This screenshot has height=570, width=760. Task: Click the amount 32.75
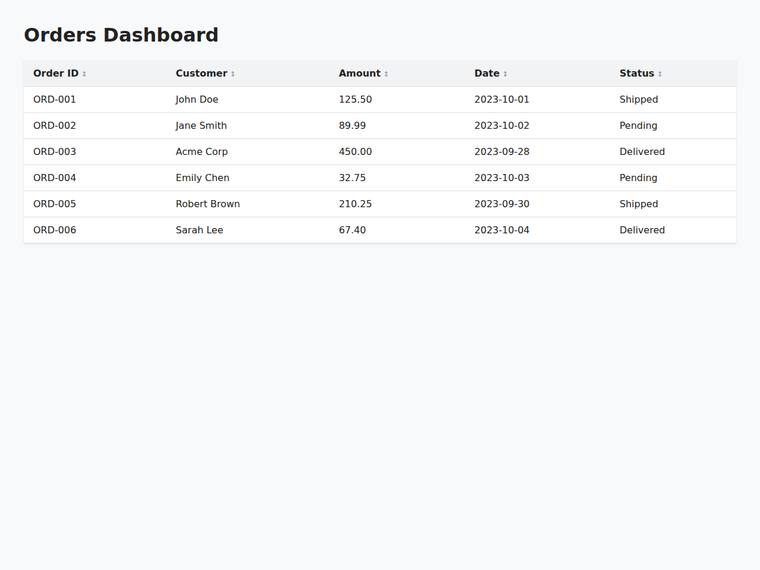point(352,178)
